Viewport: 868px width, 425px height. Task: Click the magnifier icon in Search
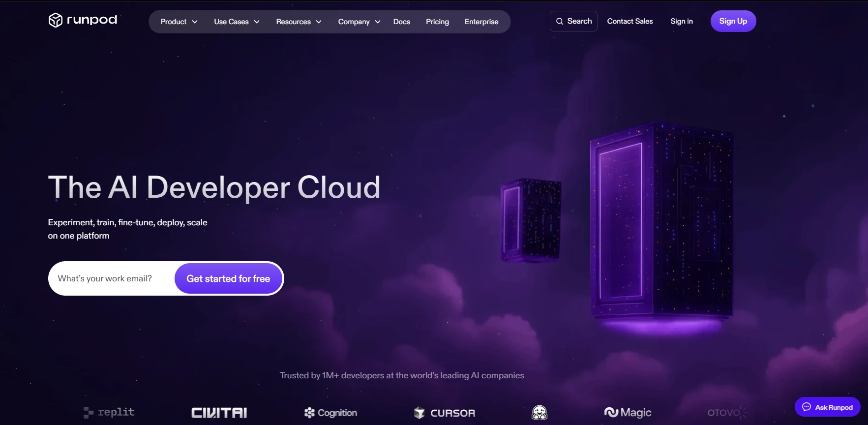(560, 21)
